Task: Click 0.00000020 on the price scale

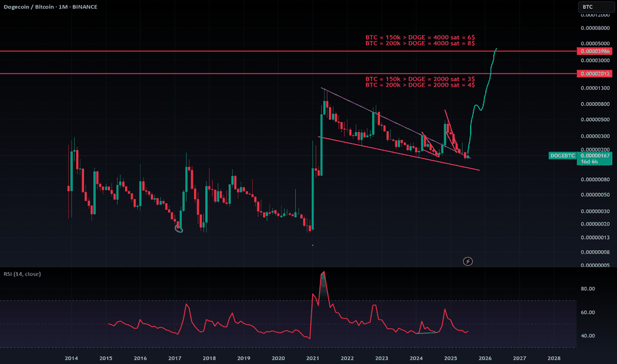Action: point(595,224)
